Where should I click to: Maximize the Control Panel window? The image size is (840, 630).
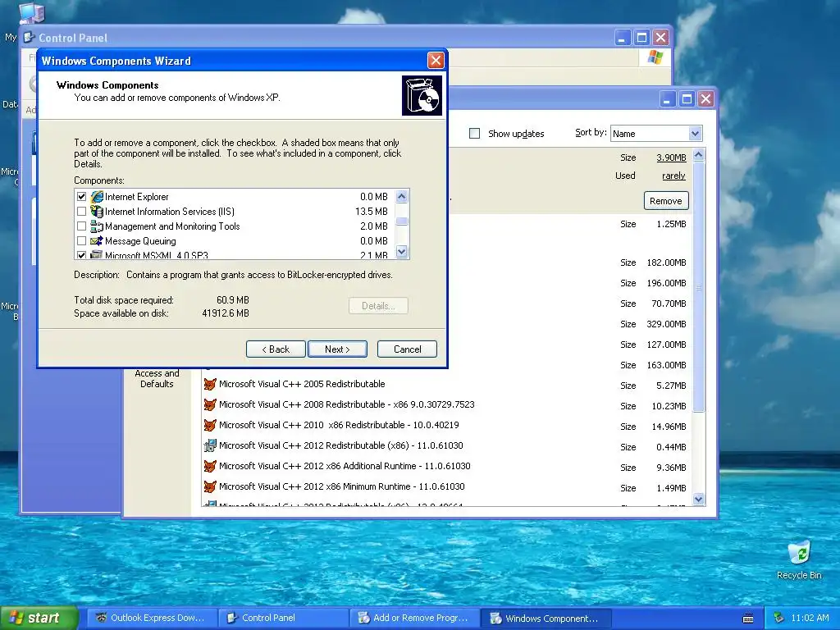click(641, 38)
